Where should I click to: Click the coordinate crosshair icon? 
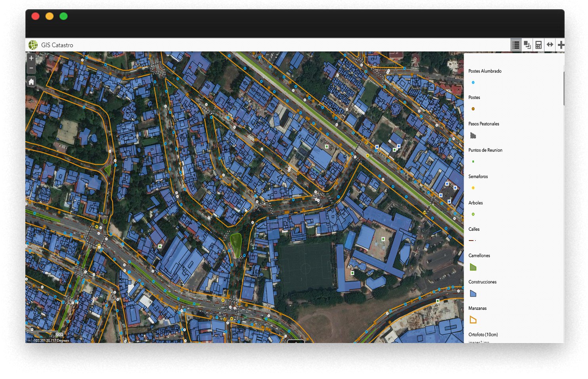pyautogui.click(x=29, y=340)
